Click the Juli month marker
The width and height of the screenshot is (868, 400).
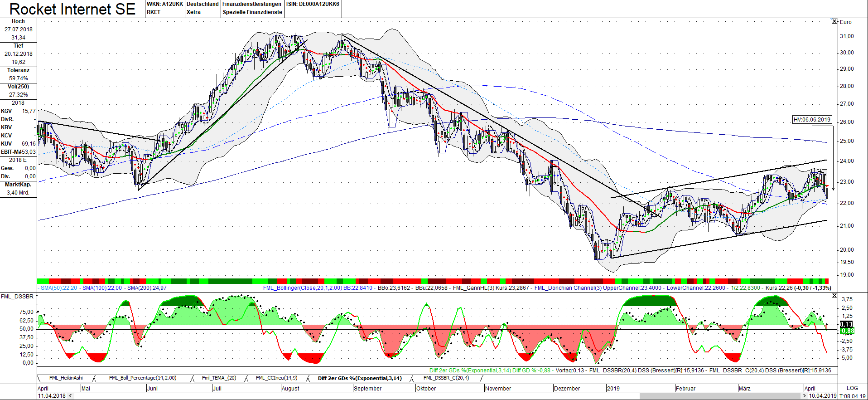click(x=217, y=388)
